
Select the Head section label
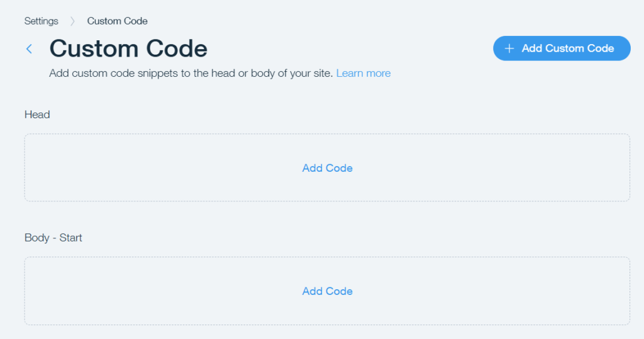(37, 114)
